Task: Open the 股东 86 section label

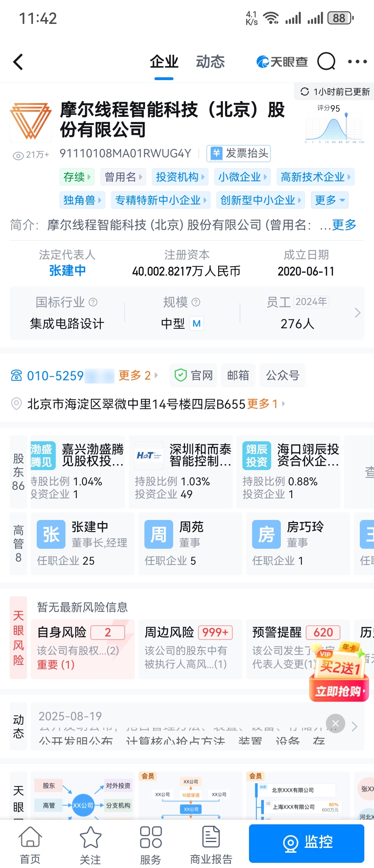Action: (x=18, y=472)
